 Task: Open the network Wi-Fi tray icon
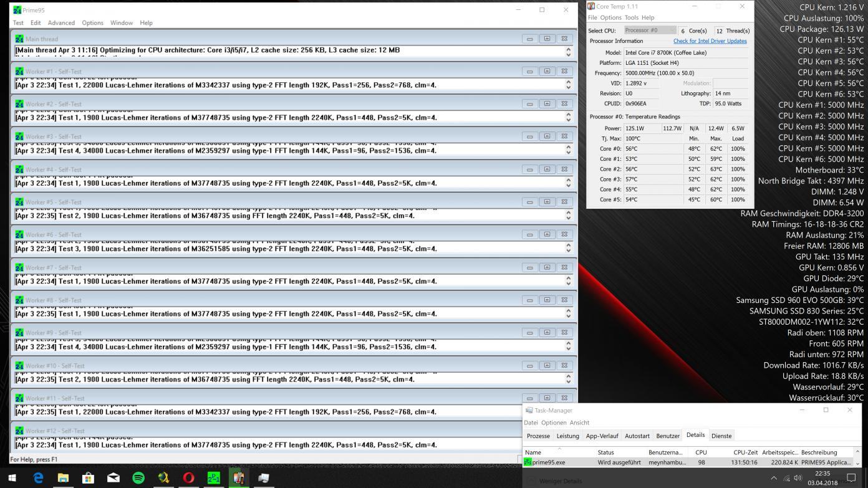tap(786, 478)
